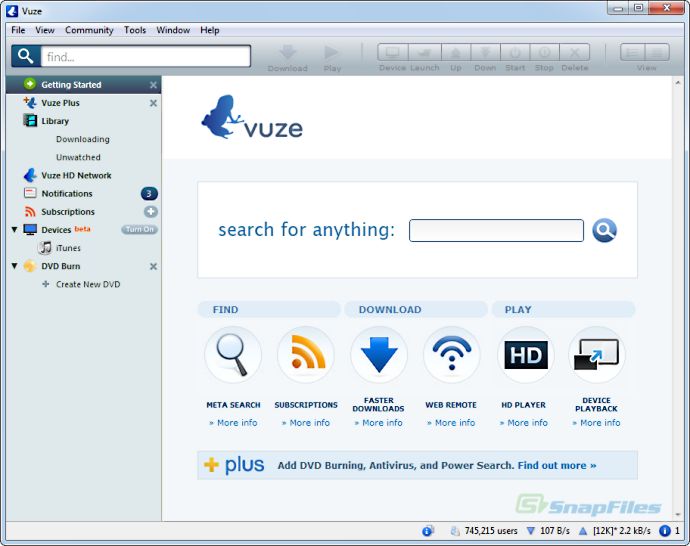Open the Community menu
690x546 pixels.
89,30
